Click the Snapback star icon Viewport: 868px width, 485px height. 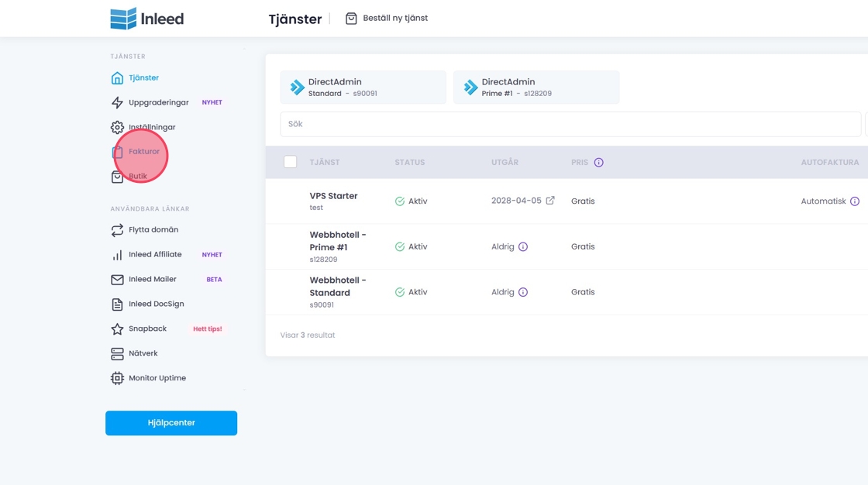point(117,329)
